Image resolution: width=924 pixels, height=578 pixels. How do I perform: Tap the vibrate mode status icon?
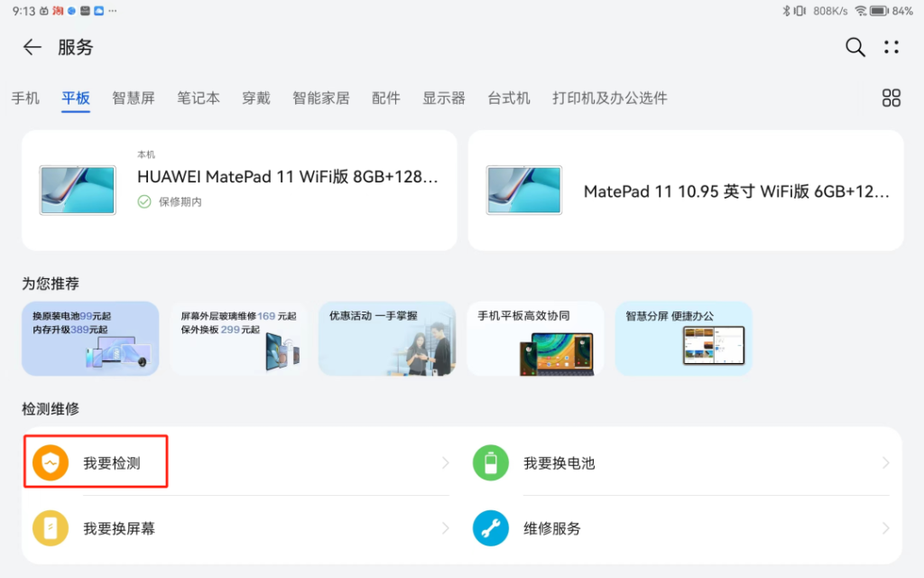coord(799,11)
